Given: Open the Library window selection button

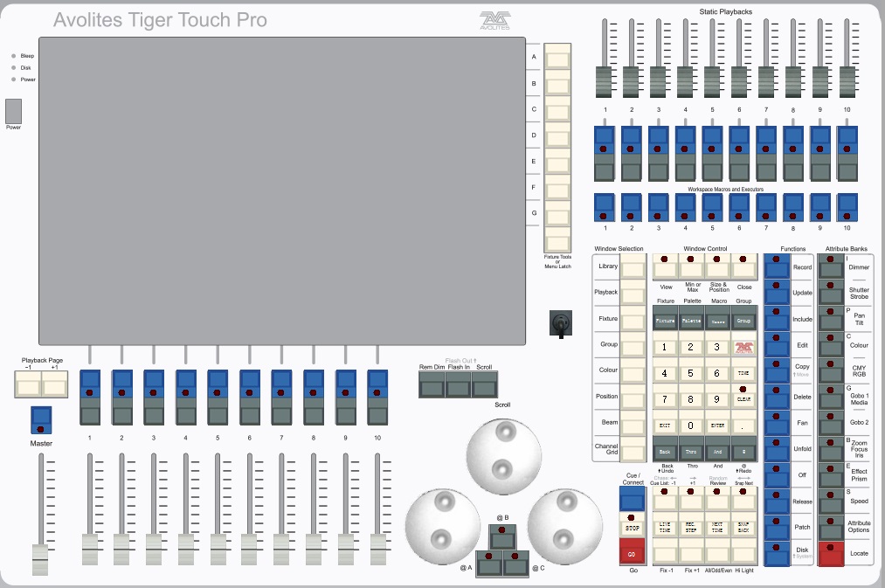Looking at the screenshot, I should (633, 266).
